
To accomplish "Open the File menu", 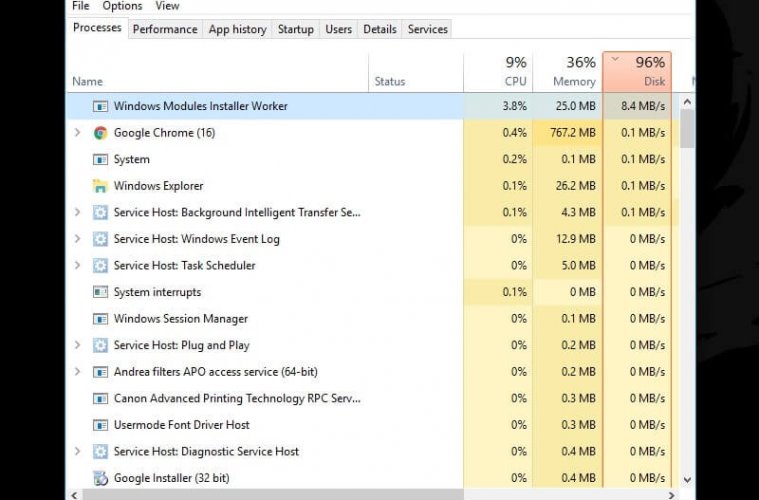I will coord(81,6).
